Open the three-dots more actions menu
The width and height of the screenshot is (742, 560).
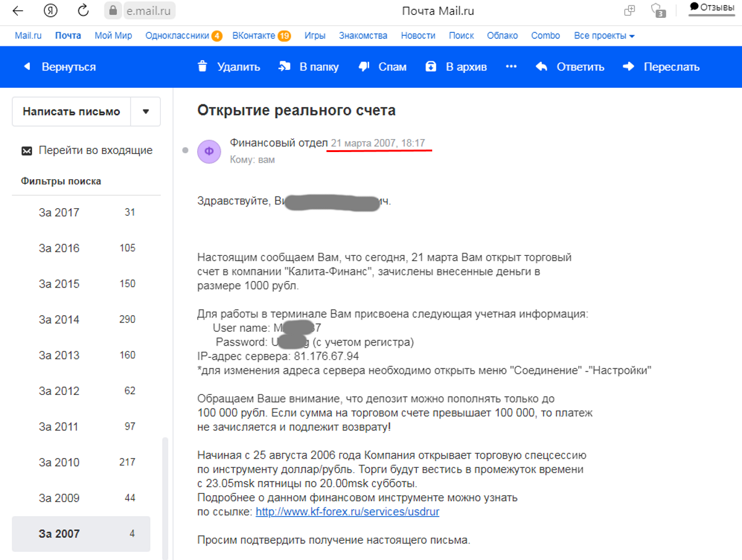point(511,67)
